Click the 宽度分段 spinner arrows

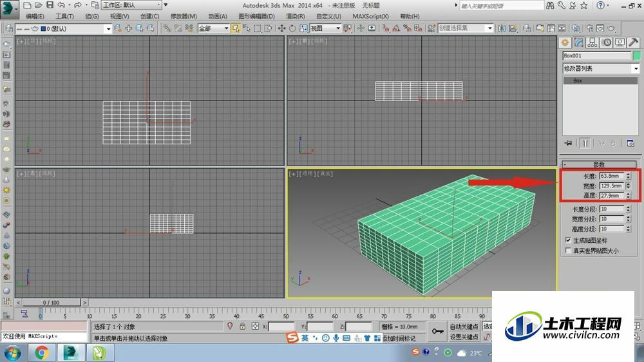[x=629, y=218]
